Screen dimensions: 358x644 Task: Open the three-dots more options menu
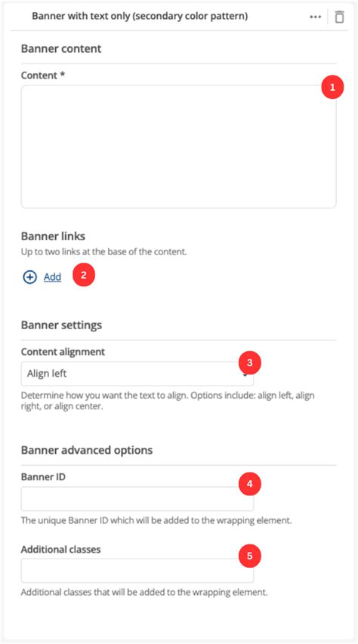coord(315,17)
